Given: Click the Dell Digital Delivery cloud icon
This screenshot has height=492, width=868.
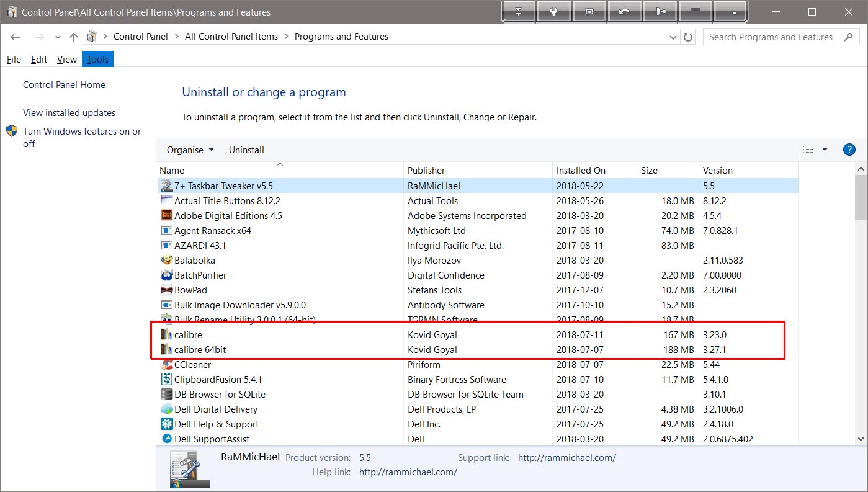Looking at the screenshot, I should coord(166,409).
